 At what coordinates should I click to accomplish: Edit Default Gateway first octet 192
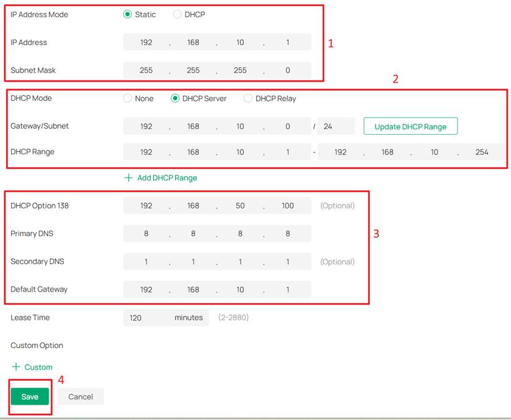coord(146,290)
